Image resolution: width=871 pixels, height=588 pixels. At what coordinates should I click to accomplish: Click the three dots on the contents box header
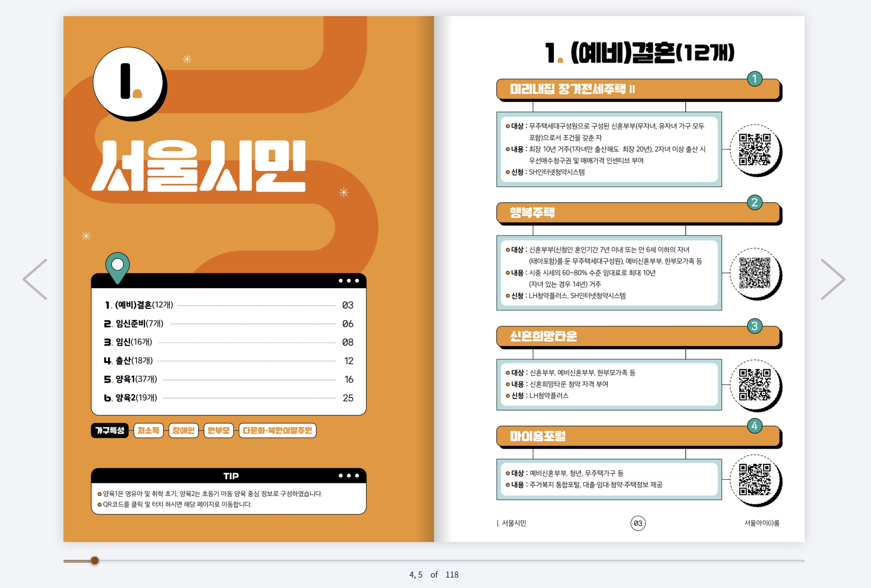point(348,280)
